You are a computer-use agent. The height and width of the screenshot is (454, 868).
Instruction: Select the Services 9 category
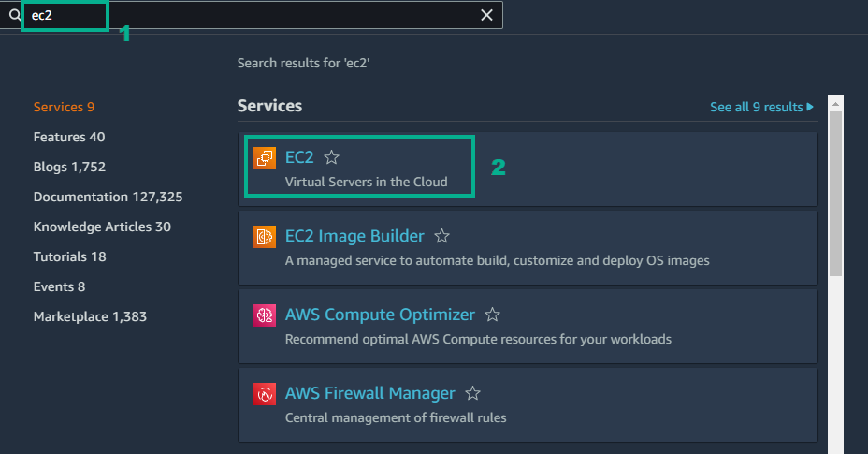click(64, 107)
